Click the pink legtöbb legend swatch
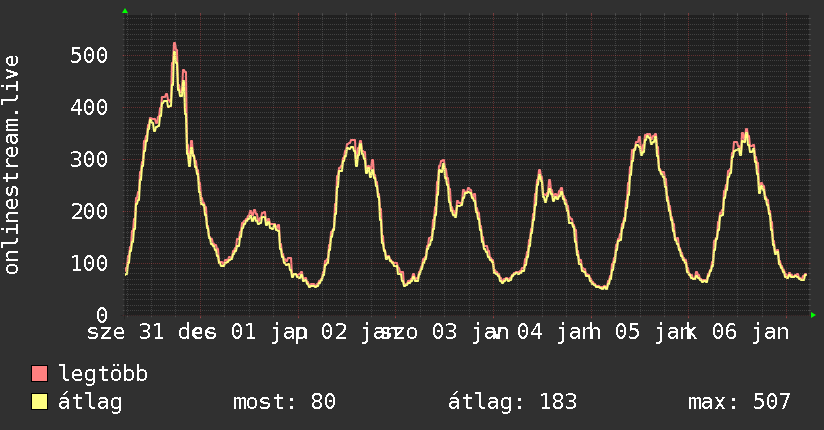 click(39, 373)
